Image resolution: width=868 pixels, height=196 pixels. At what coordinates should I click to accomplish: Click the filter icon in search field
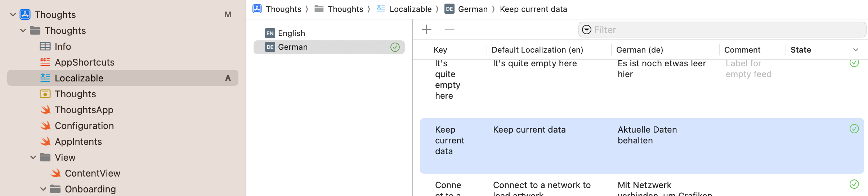(x=587, y=30)
